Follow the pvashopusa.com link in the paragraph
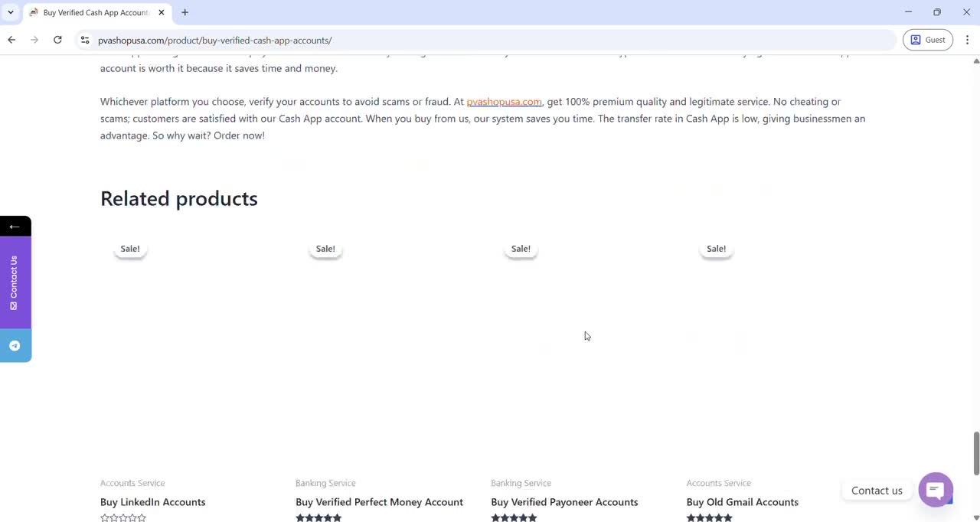Viewport: 980px width, 522px height. (504, 101)
